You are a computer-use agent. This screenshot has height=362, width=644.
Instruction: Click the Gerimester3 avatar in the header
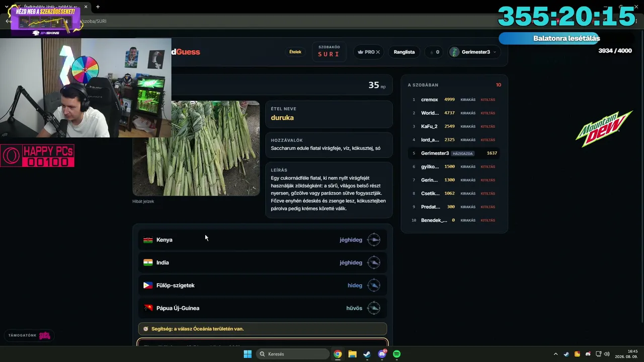[x=454, y=52]
